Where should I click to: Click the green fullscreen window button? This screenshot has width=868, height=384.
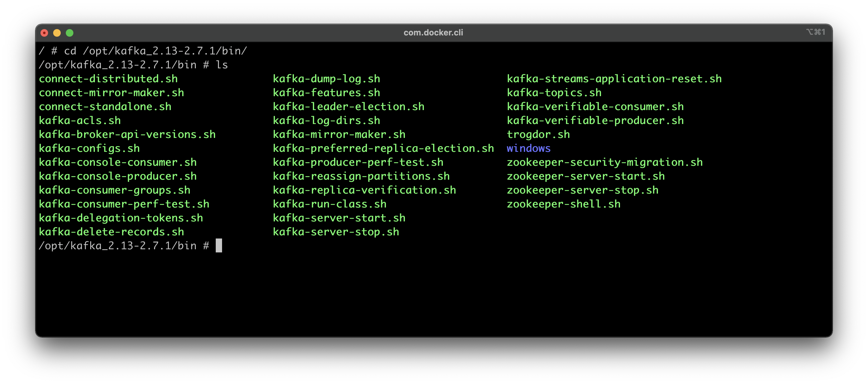(x=70, y=33)
